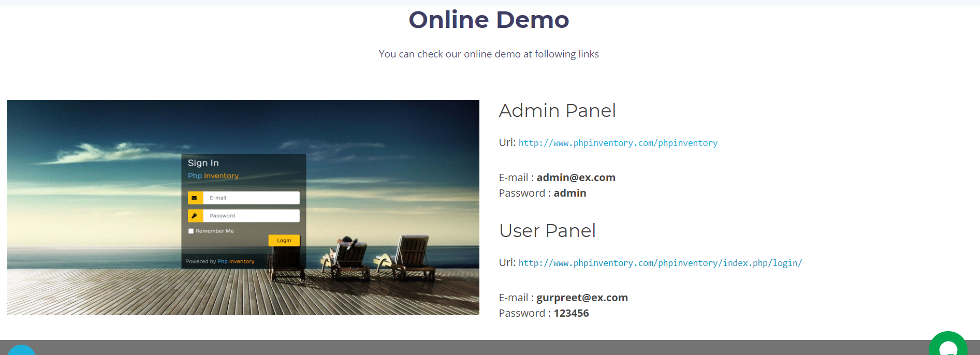Screen dimensions: 980x355
Task: Select the Online Demo heading text
Action: tap(489, 20)
